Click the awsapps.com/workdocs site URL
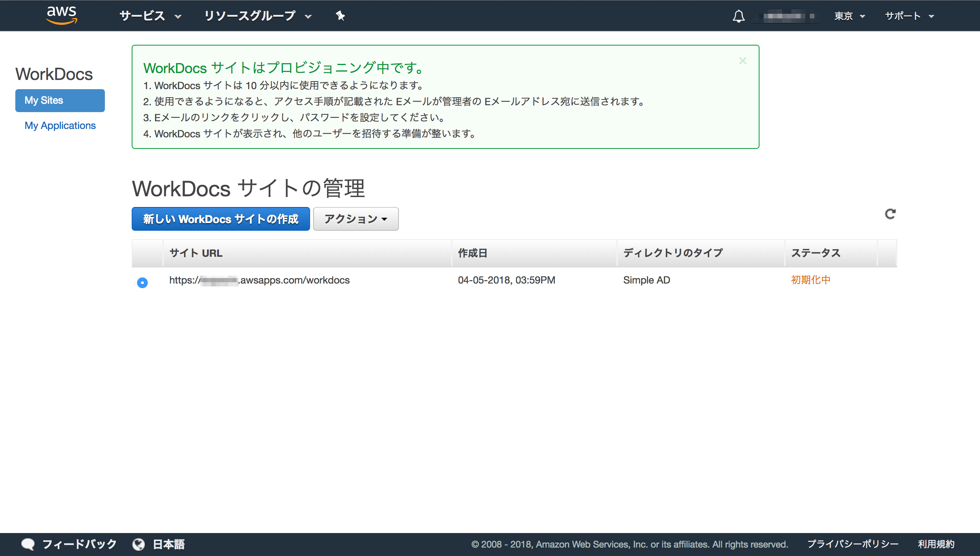Screen dimensions: 980x556 259,280
